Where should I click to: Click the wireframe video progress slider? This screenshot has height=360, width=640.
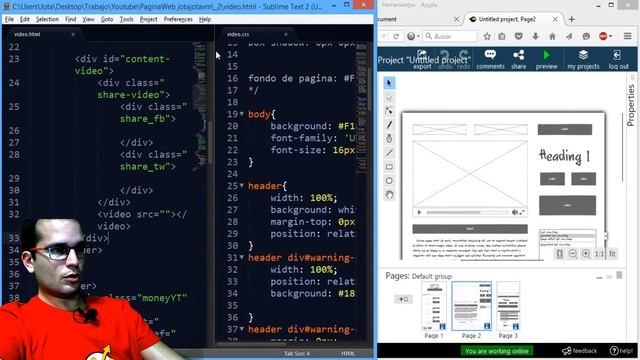coord(468,212)
